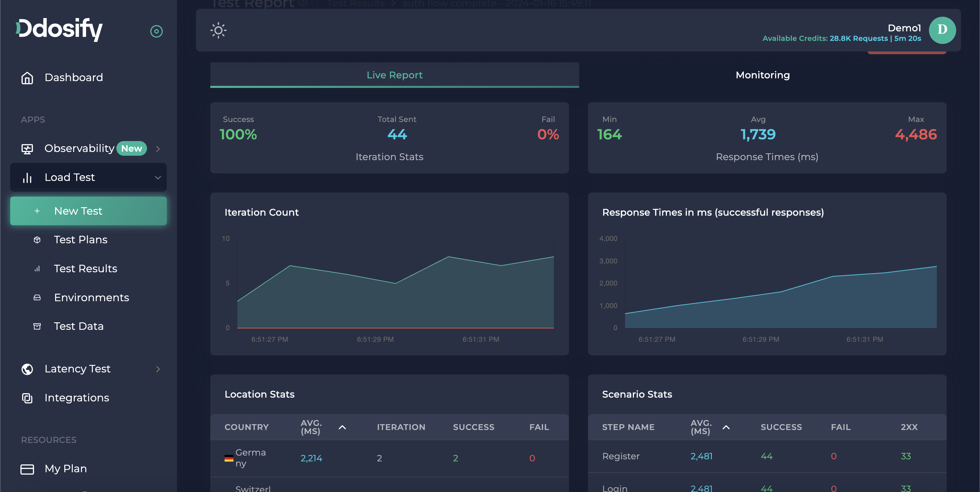Image resolution: width=980 pixels, height=492 pixels.
Task: Click the Register row in Scenario Stats
Action: 620,456
